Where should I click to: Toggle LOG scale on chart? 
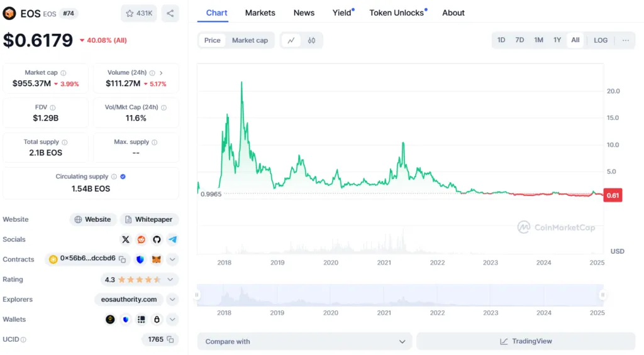coord(601,40)
